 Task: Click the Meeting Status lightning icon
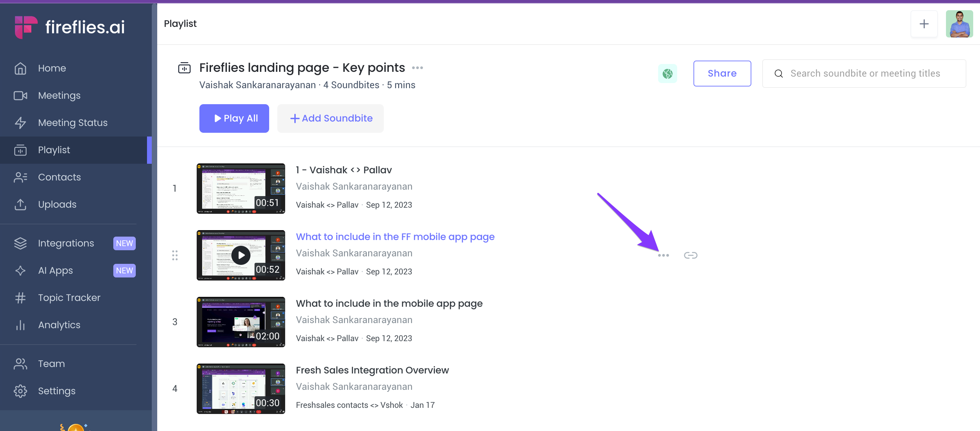[20, 123]
